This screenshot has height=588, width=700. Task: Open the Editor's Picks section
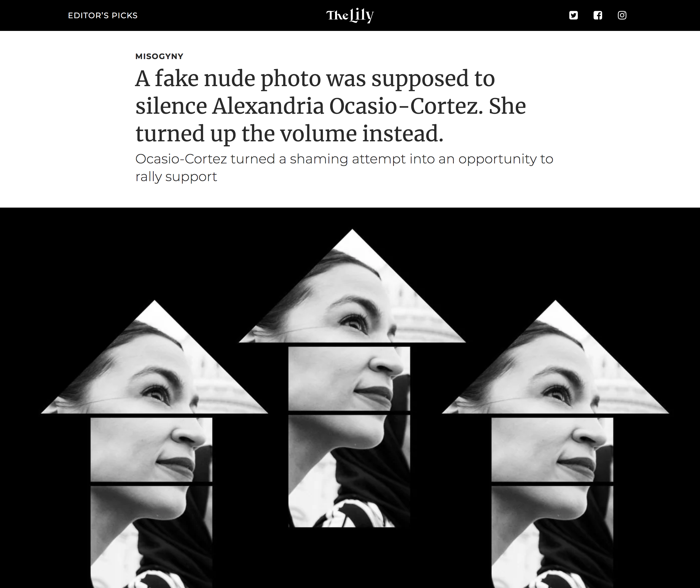point(103,16)
